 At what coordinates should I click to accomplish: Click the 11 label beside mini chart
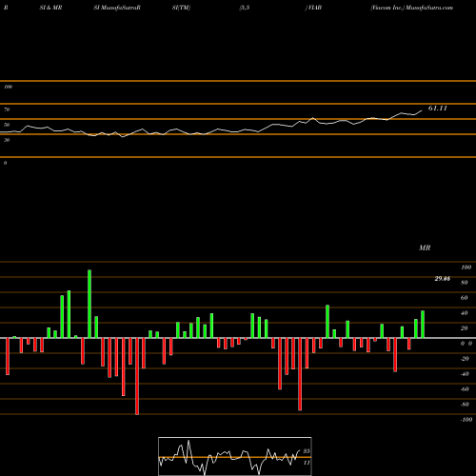[x=307, y=463]
